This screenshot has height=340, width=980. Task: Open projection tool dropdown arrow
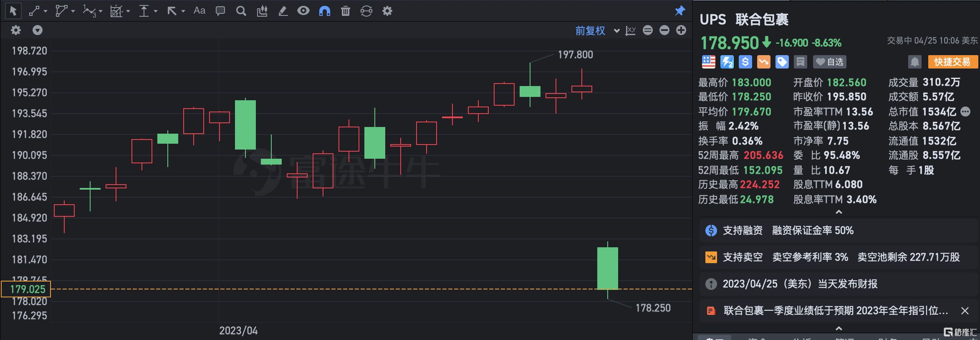tap(128, 11)
